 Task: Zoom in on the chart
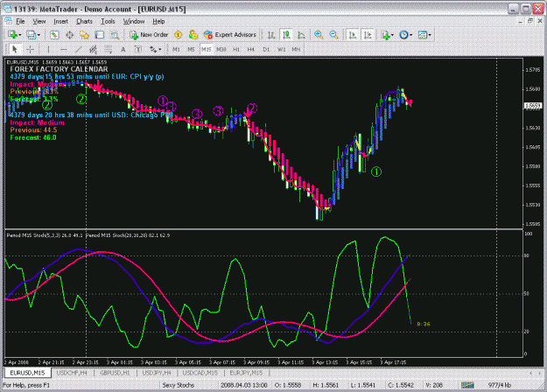coord(319,35)
